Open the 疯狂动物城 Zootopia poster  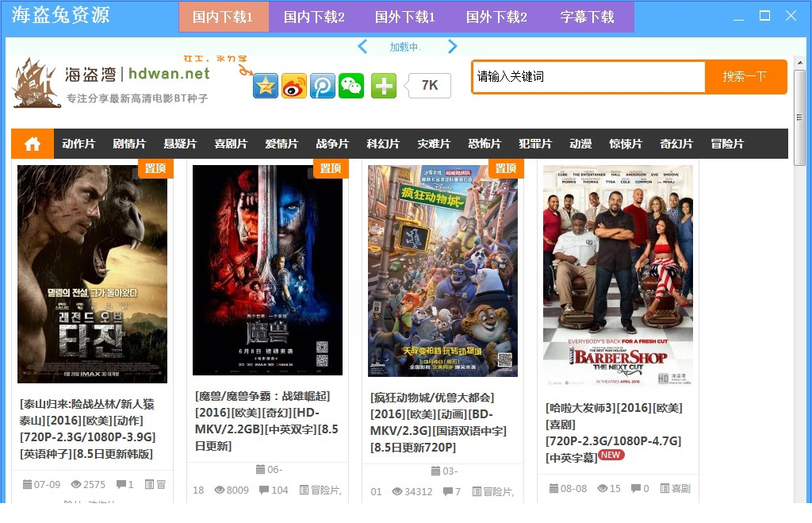click(x=442, y=271)
